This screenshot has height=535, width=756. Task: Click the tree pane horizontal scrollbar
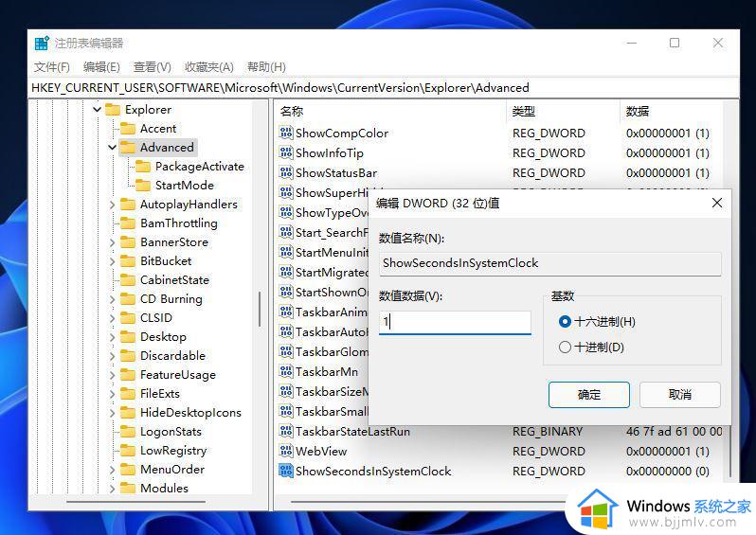point(136,502)
